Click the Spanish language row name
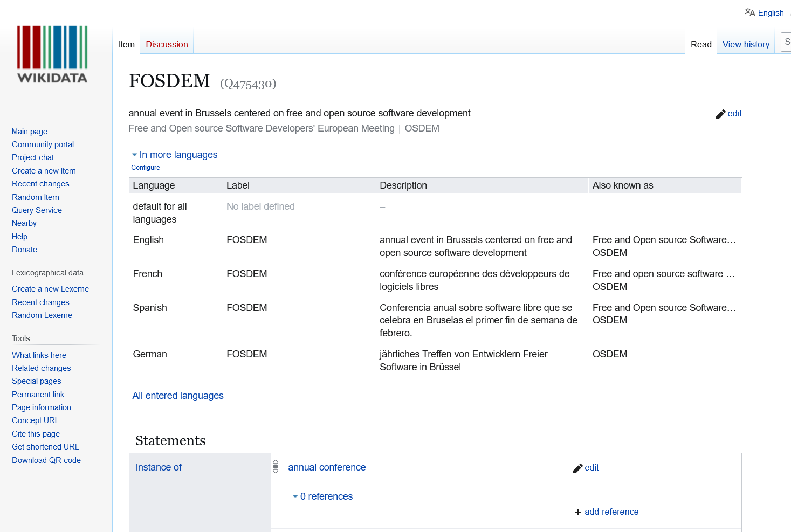 (x=150, y=308)
